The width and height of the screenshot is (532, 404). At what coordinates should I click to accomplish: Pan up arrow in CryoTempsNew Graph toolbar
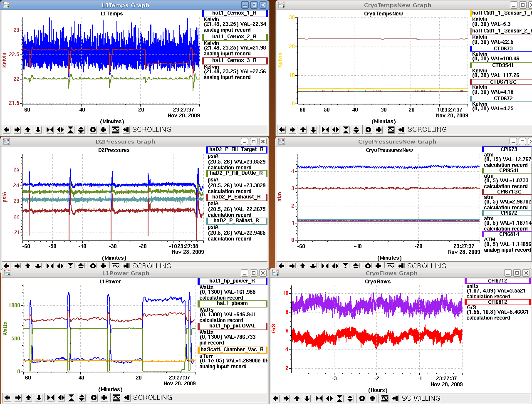(303, 130)
